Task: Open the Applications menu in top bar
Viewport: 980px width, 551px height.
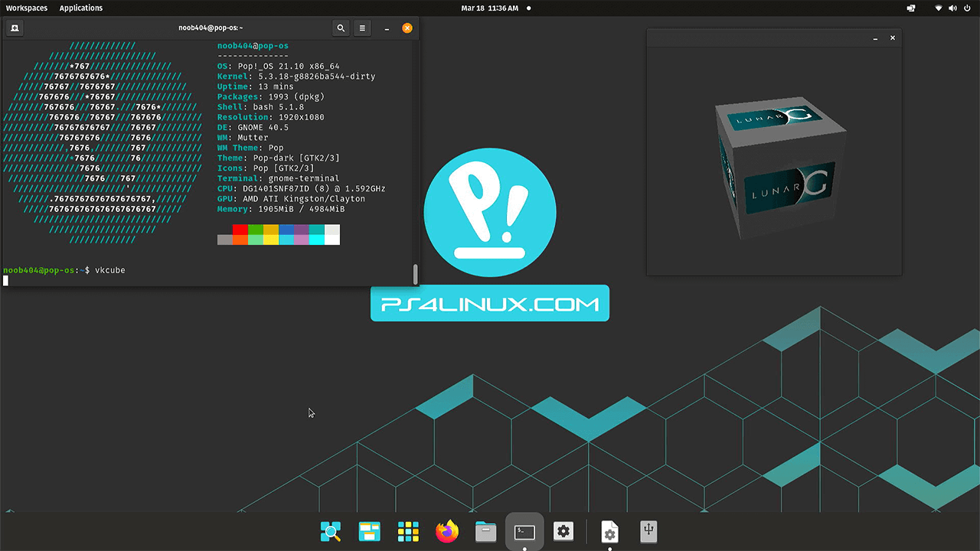Action: [x=81, y=8]
